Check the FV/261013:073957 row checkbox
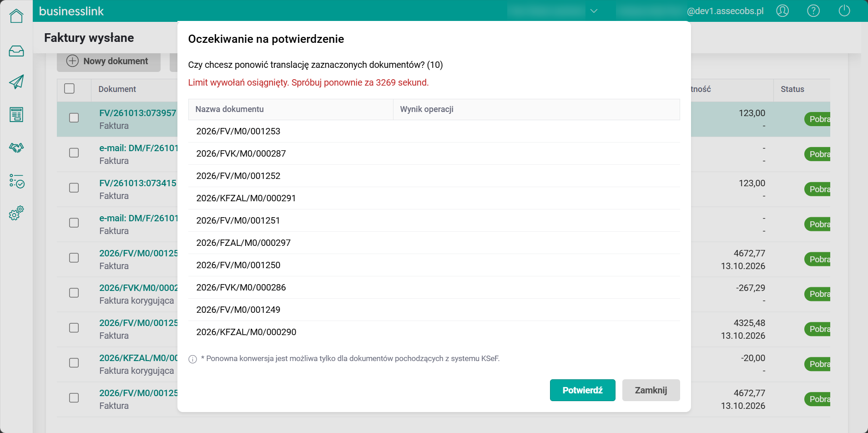This screenshot has height=433, width=868. pyautogui.click(x=74, y=118)
